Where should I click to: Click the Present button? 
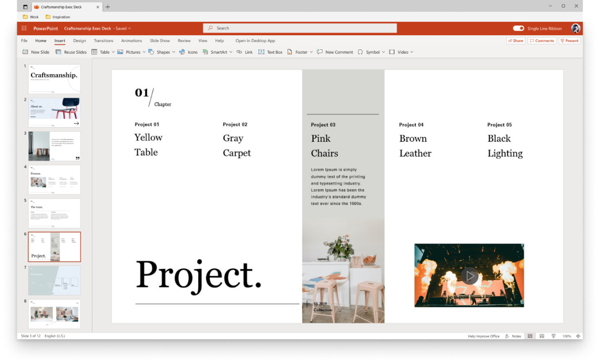[x=569, y=41]
